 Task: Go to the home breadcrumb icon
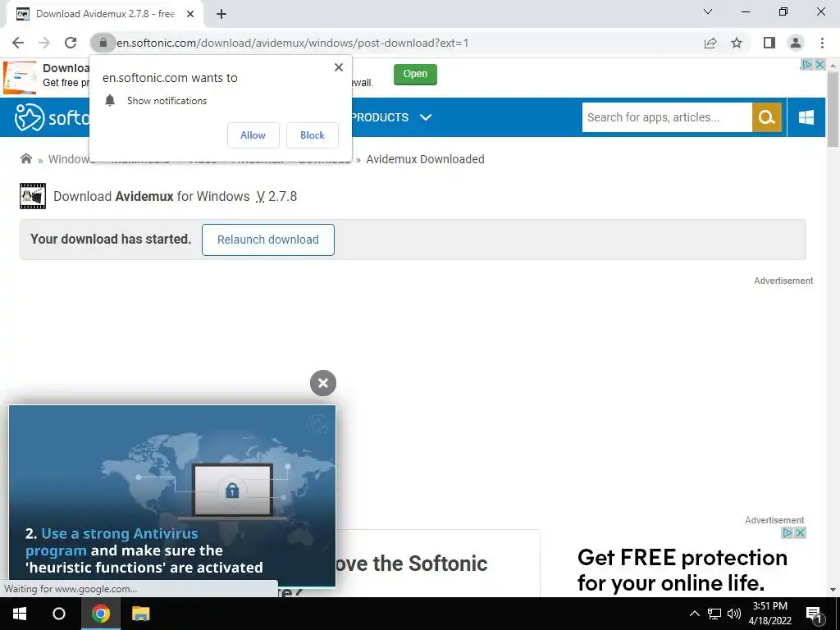[25, 158]
